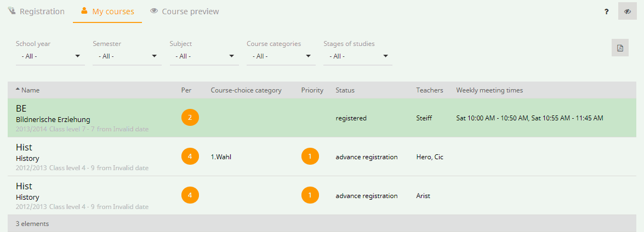Click the orange period badge 2 for BE
Viewport: 644px width, 232px height.
[x=190, y=118]
